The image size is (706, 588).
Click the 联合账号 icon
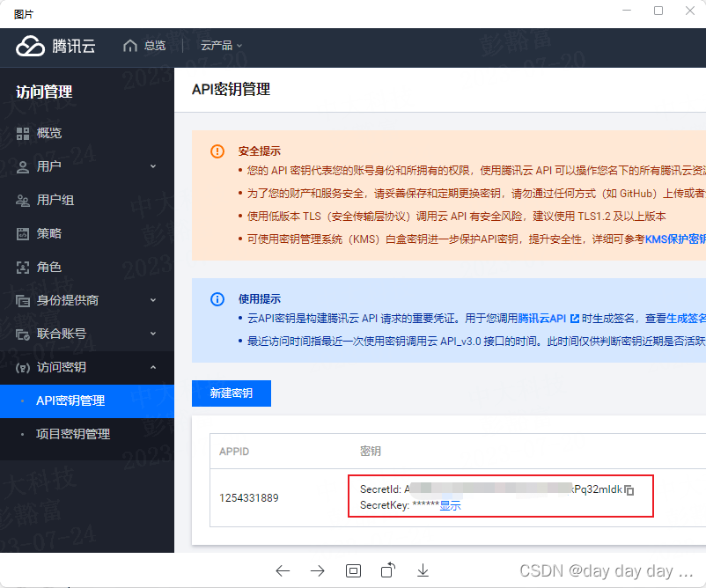click(x=23, y=334)
